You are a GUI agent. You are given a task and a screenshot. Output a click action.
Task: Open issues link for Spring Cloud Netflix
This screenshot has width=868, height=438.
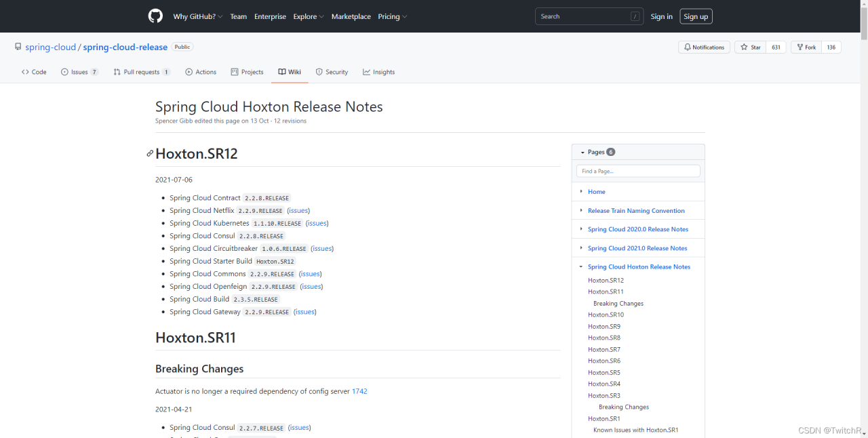pyautogui.click(x=298, y=211)
